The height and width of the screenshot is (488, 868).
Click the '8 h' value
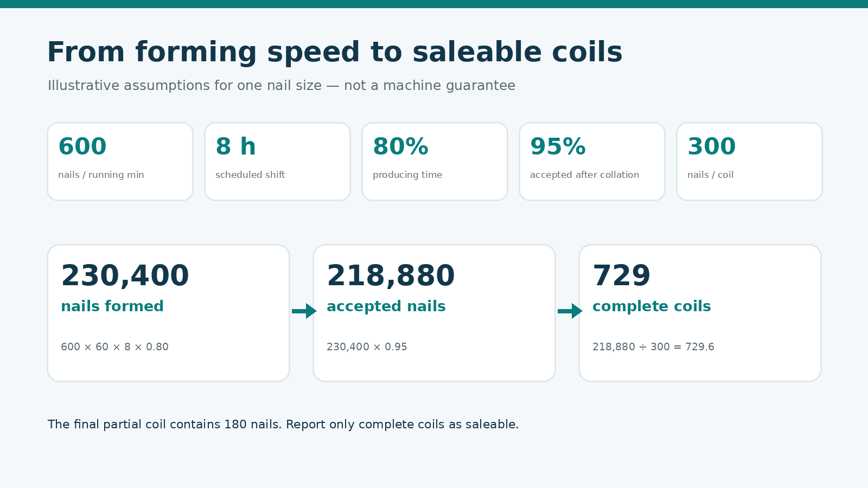[x=235, y=147]
